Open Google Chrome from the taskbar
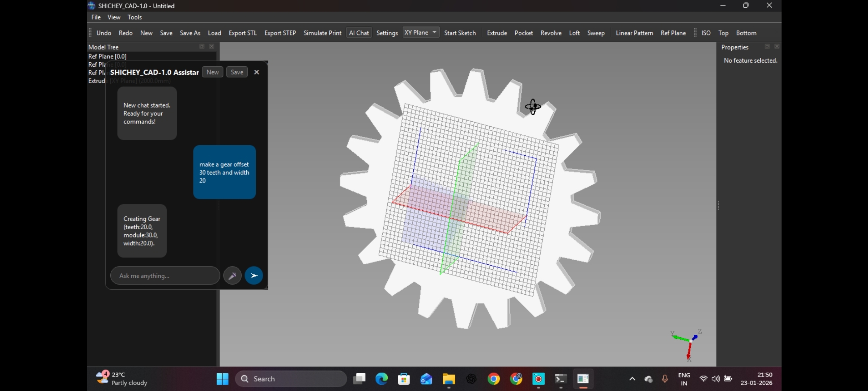Viewport: 868px width, 391px height. click(x=494, y=379)
